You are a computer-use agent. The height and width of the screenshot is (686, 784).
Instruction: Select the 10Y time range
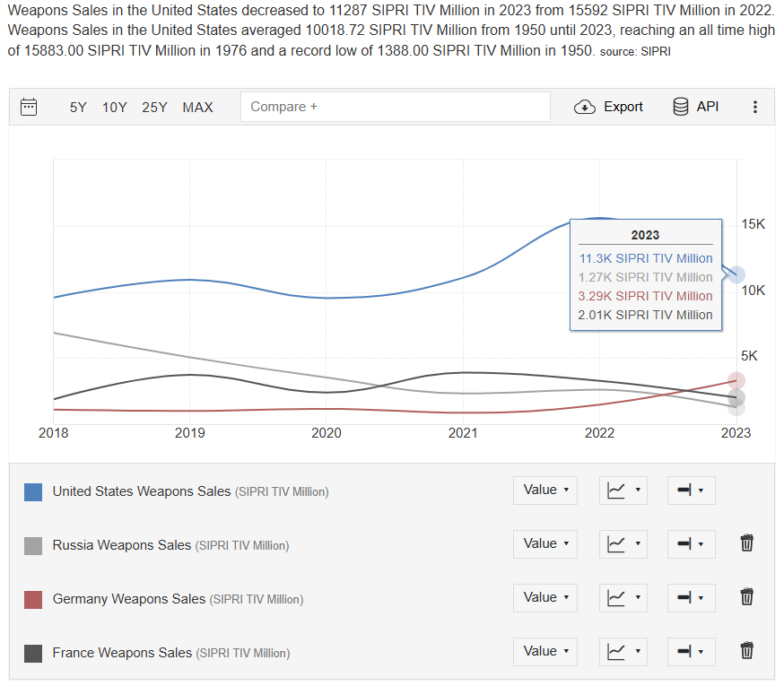[x=115, y=108]
